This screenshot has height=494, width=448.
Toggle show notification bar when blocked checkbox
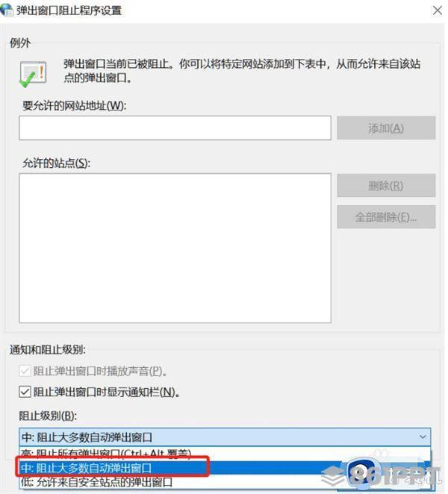25,392
